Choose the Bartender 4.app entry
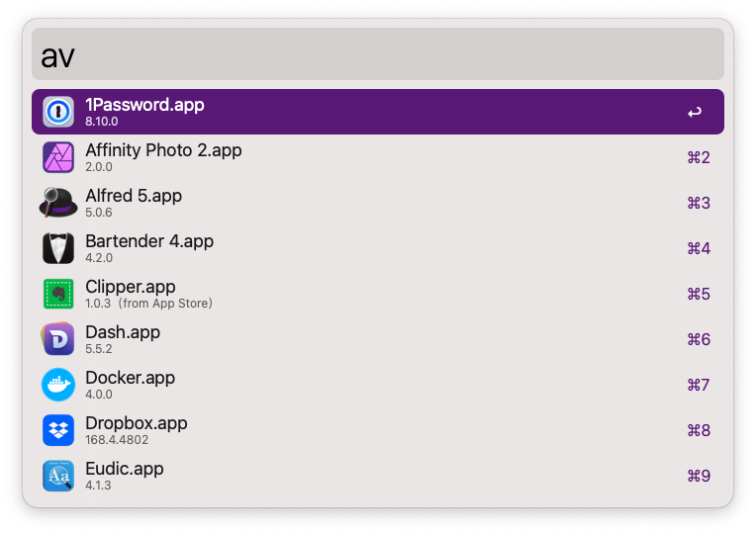This screenshot has width=756, height=534. (x=149, y=241)
